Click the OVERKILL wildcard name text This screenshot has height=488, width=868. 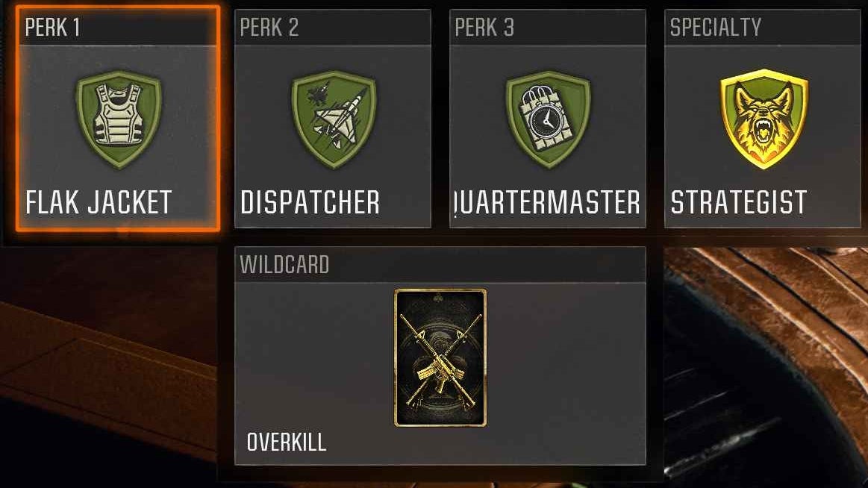point(286,442)
